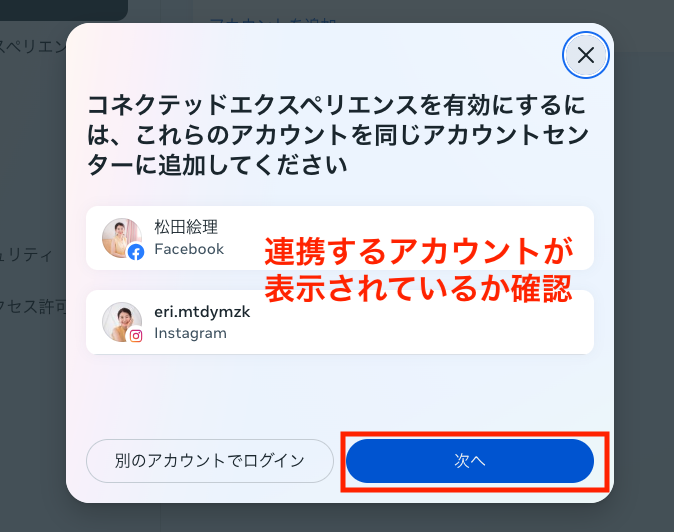Click the Instagram logo badge on eri.mtdymzk's avatar
Screen dimensions: 674x532
point(136,336)
